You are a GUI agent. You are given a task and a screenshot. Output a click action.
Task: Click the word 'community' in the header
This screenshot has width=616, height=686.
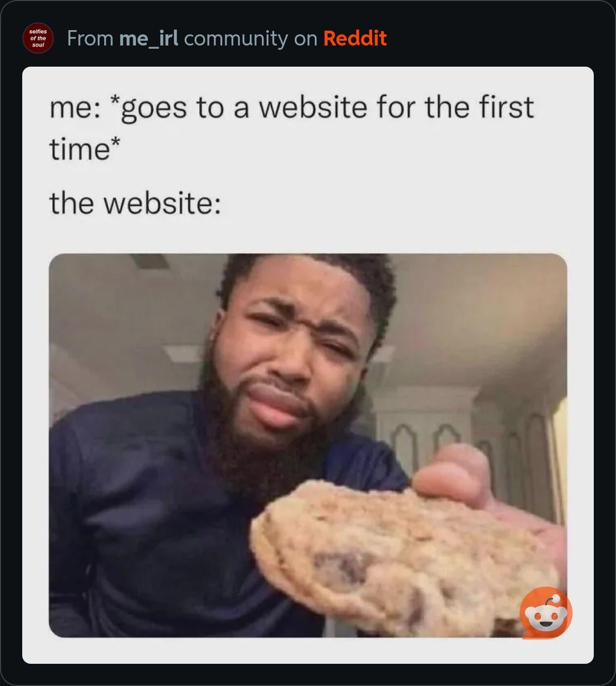(235, 39)
